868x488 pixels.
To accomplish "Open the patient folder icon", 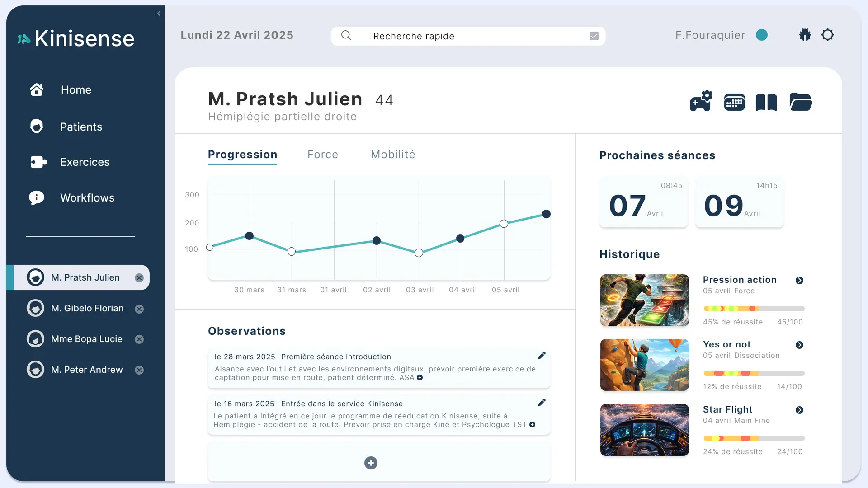I will (801, 102).
